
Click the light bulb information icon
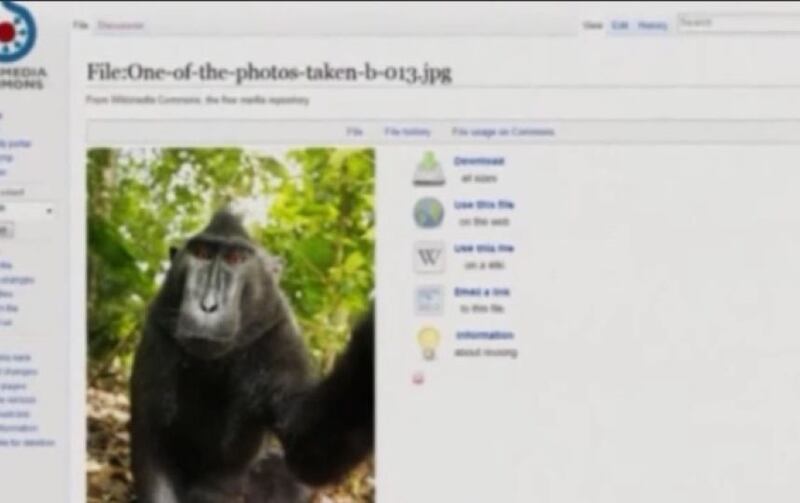429,343
